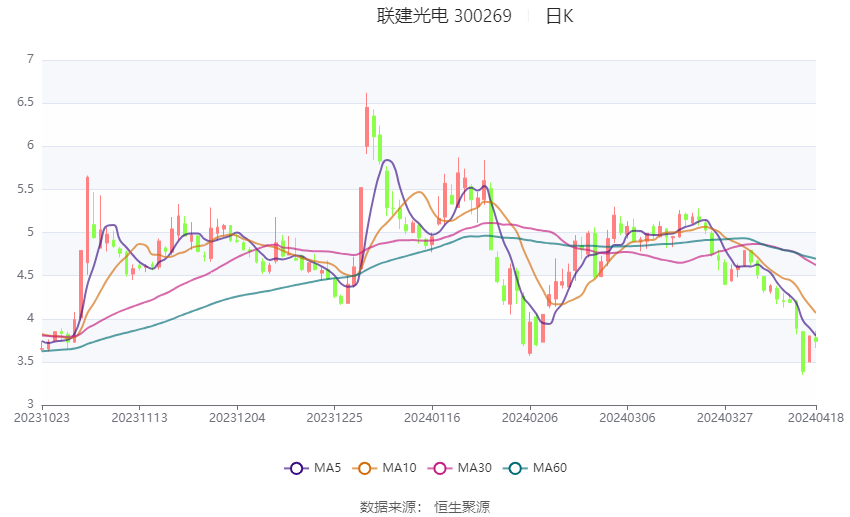Toggle the MA10 legend marker
Image resolution: width=850 pixels, height=517 pixels.
coord(364,468)
